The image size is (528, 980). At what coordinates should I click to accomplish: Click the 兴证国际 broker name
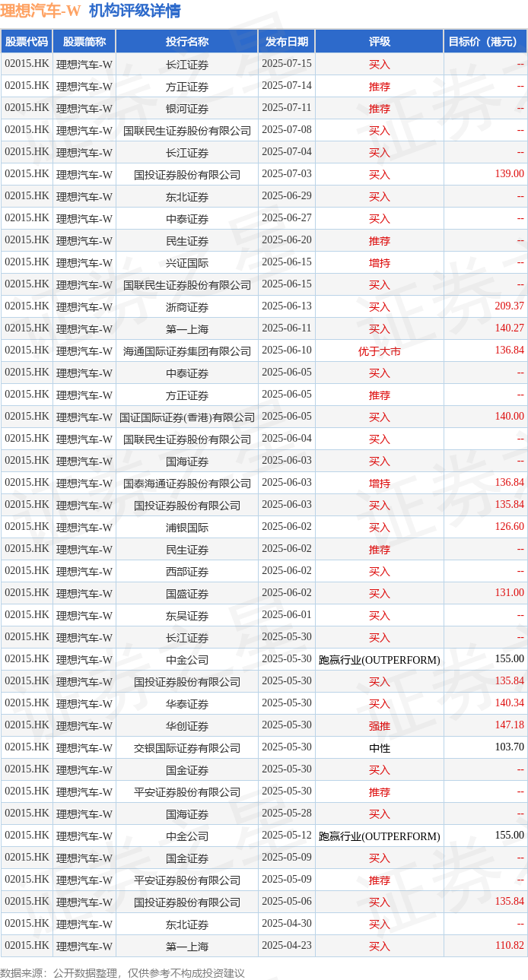point(187,263)
